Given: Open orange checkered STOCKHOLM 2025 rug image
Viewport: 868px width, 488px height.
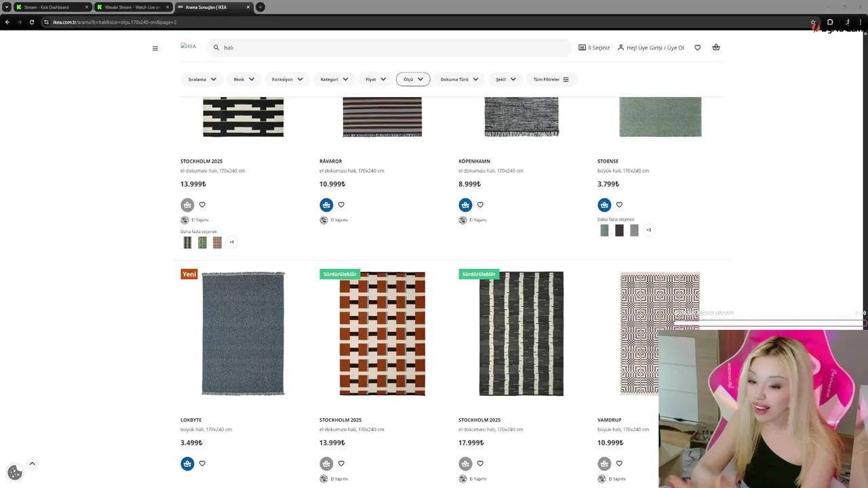Looking at the screenshot, I should point(382,333).
